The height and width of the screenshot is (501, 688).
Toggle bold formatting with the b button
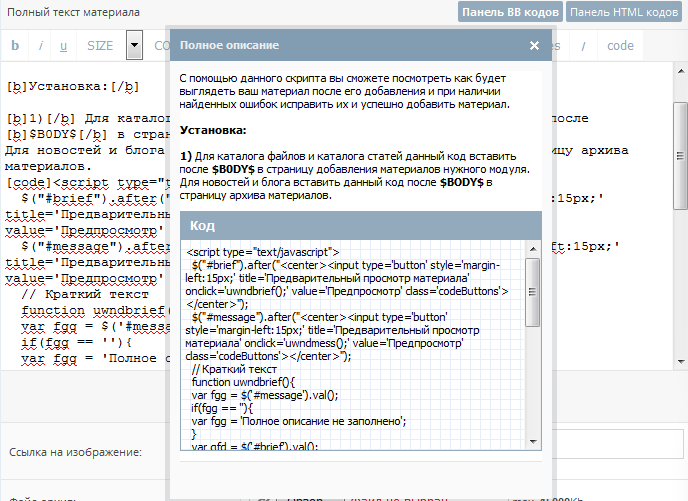(x=15, y=46)
